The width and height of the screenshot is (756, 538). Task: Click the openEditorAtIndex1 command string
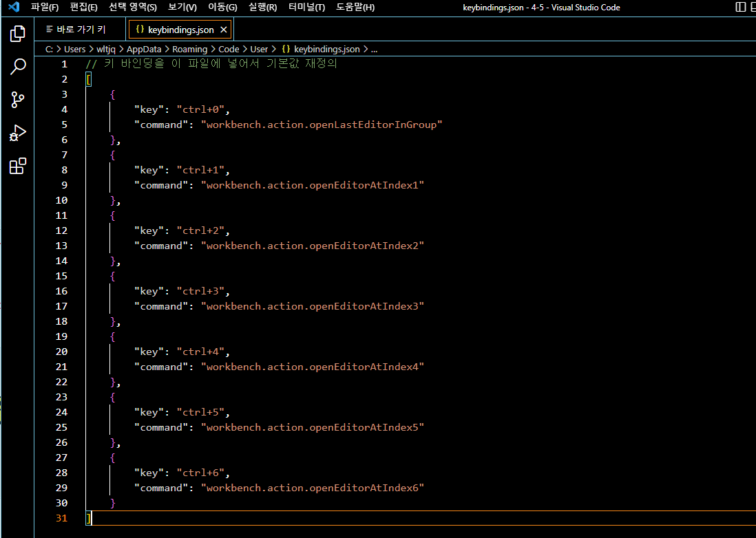tap(313, 185)
